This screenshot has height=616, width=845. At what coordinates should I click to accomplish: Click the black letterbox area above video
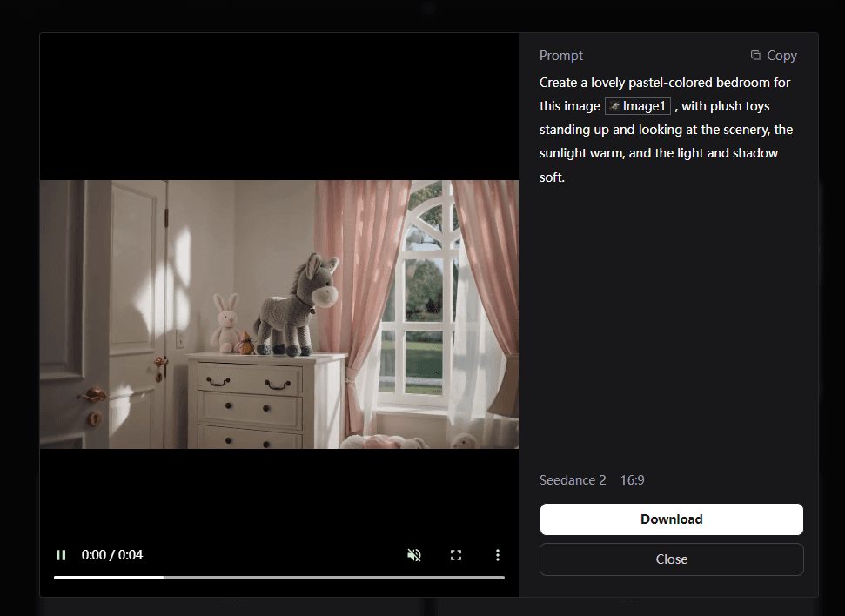(x=278, y=104)
